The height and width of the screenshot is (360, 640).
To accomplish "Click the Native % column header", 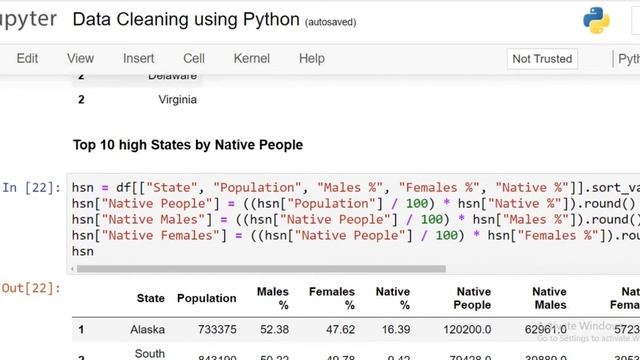I will click(393, 298).
